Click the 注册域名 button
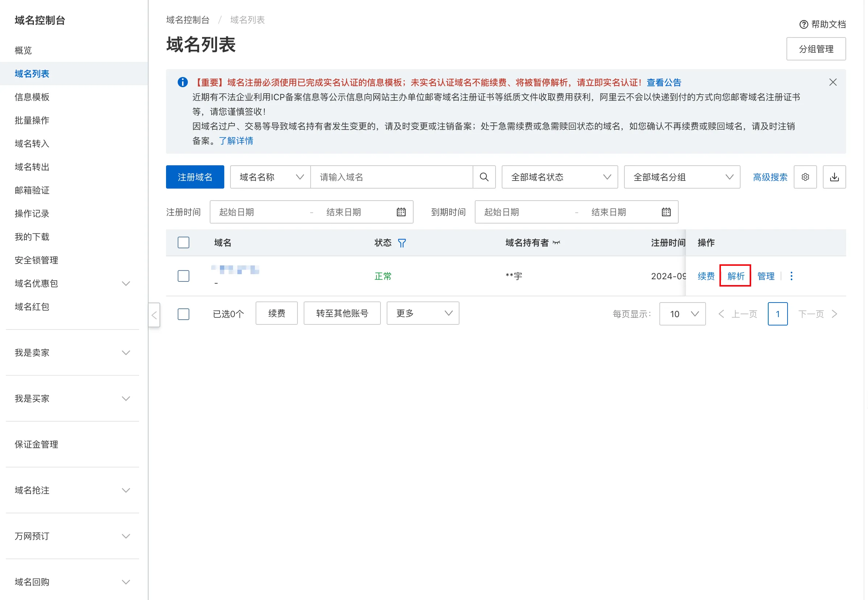 click(x=195, y=177)
